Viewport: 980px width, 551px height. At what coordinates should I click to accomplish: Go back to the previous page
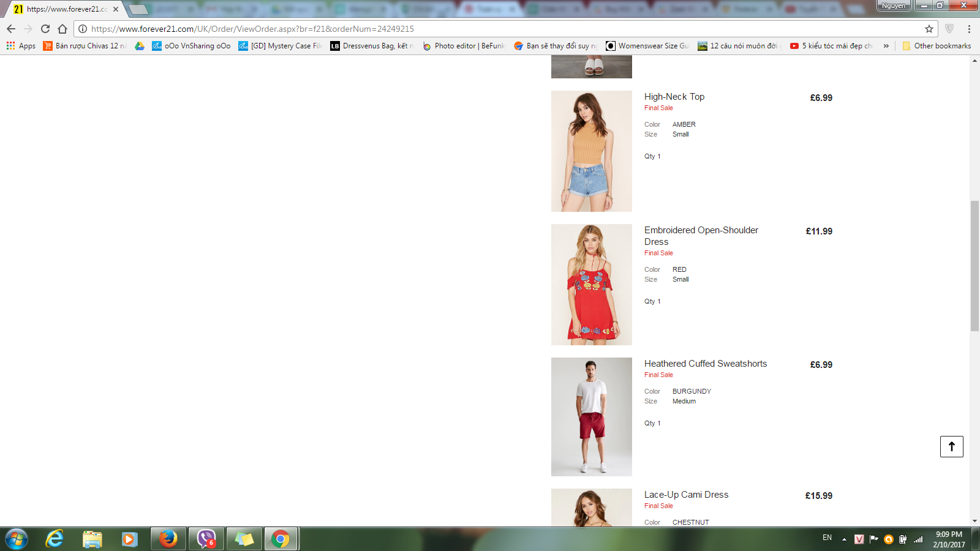click(x=11, y=29)
